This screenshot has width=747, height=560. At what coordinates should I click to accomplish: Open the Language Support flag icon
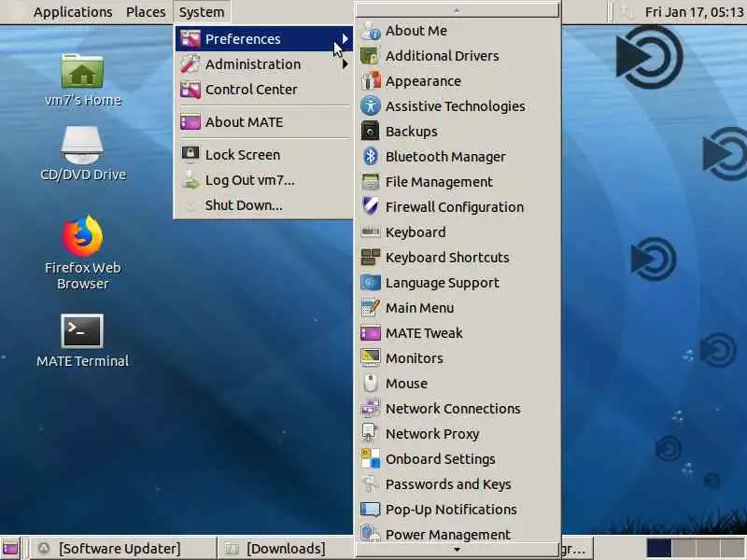tap(370, 283)
